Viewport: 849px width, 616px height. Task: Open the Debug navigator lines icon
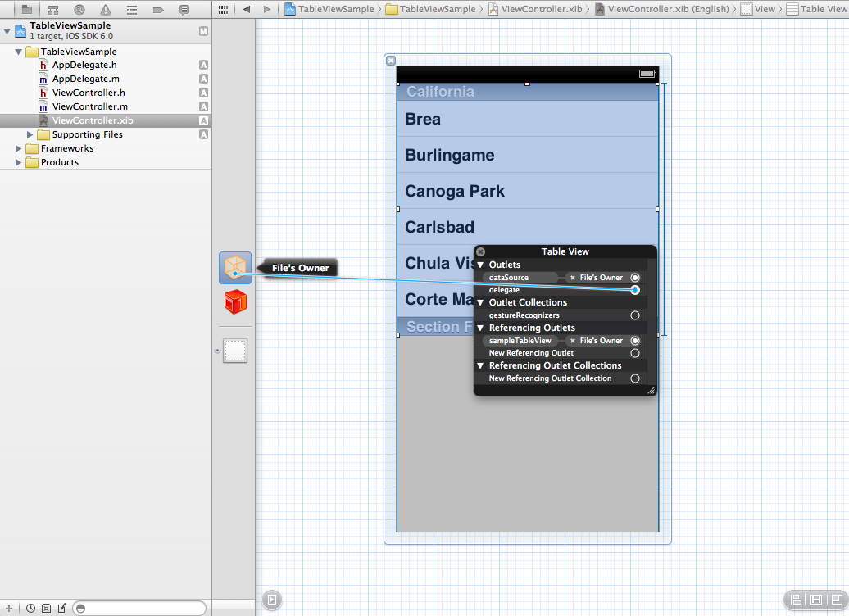coord(132,9)
